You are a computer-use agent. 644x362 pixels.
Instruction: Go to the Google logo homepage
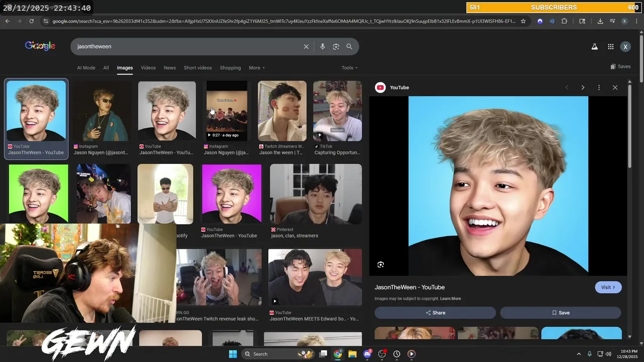[40, 46]
